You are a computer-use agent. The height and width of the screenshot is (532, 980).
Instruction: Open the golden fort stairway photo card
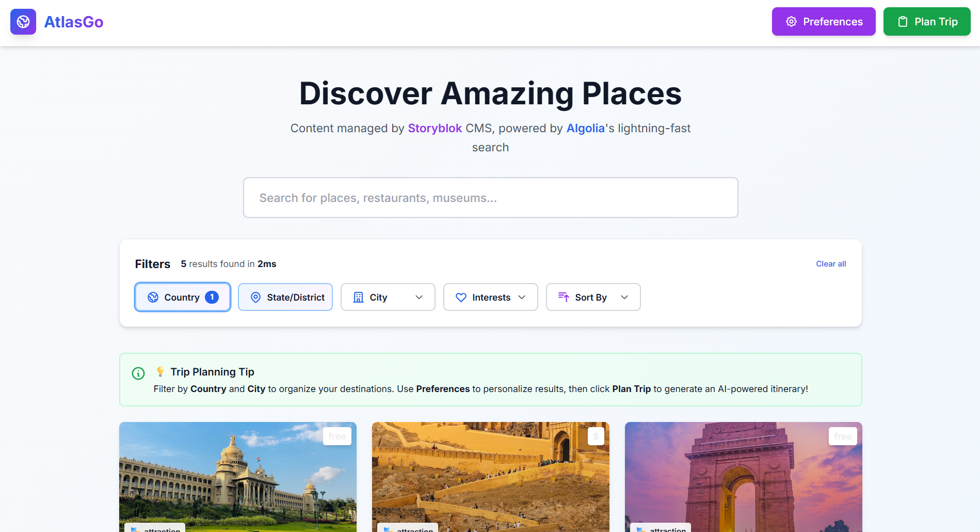[491, 477]
